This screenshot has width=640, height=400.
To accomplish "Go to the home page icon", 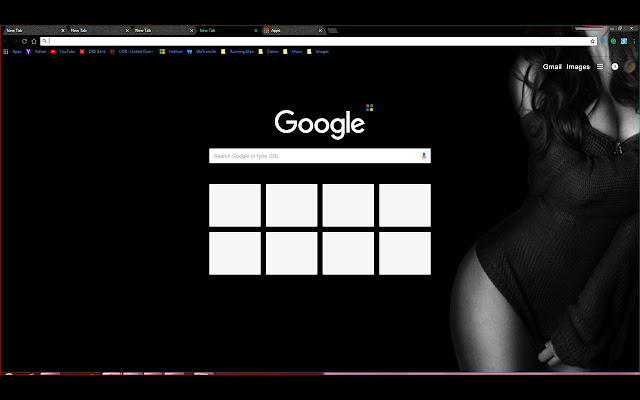I will click(34, 41).
